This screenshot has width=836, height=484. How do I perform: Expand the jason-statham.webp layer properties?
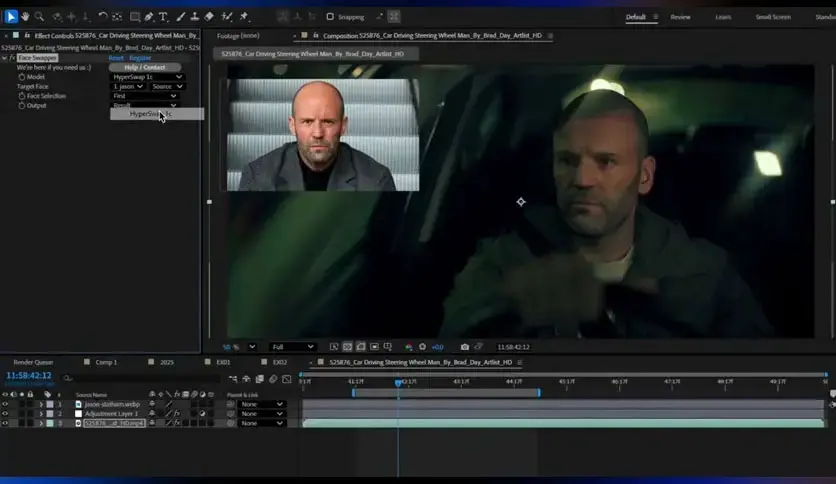[41, 404]
